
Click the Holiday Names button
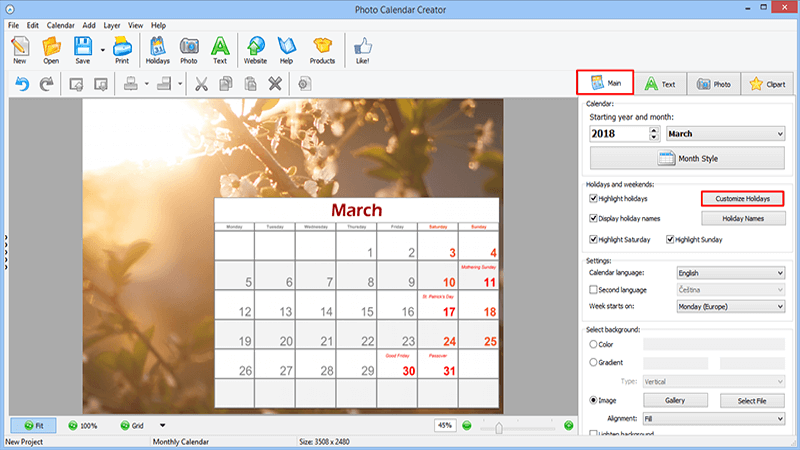[x=743, y=218]
